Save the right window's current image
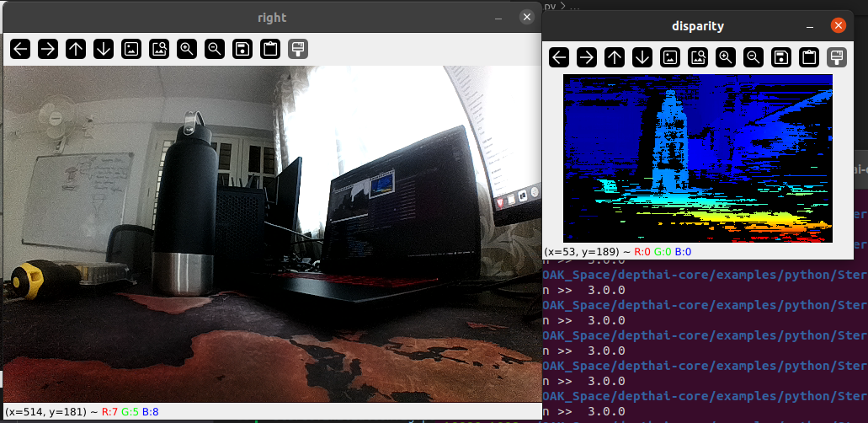This screenshot has height=423, width=868. pos(242,49)
